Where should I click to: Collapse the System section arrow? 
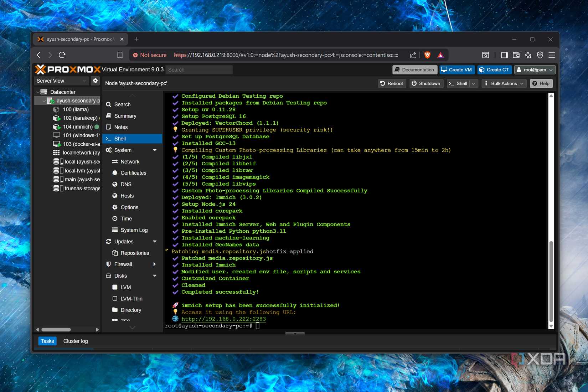(x=155, y=150)
